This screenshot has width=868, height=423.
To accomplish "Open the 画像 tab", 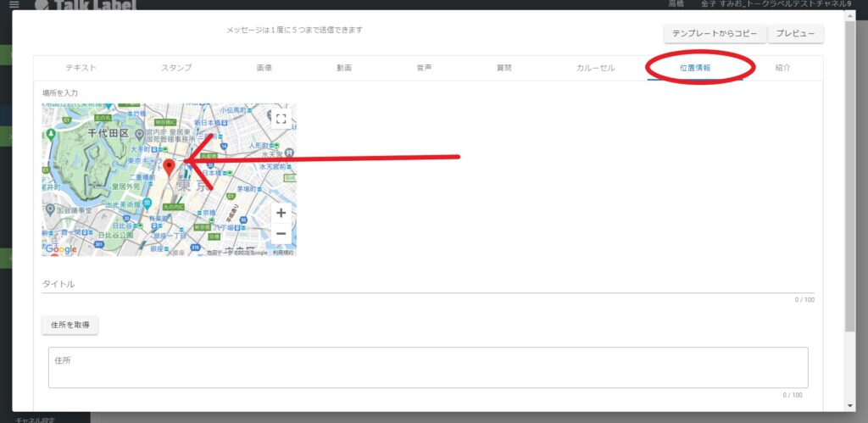I will click(x=264, y=68).
